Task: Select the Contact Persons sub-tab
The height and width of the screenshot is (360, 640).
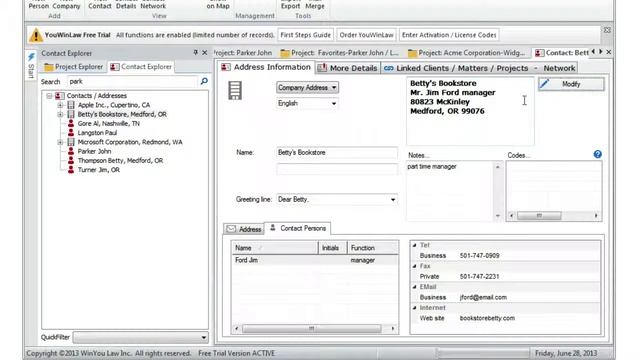Action: pos(298,229)
